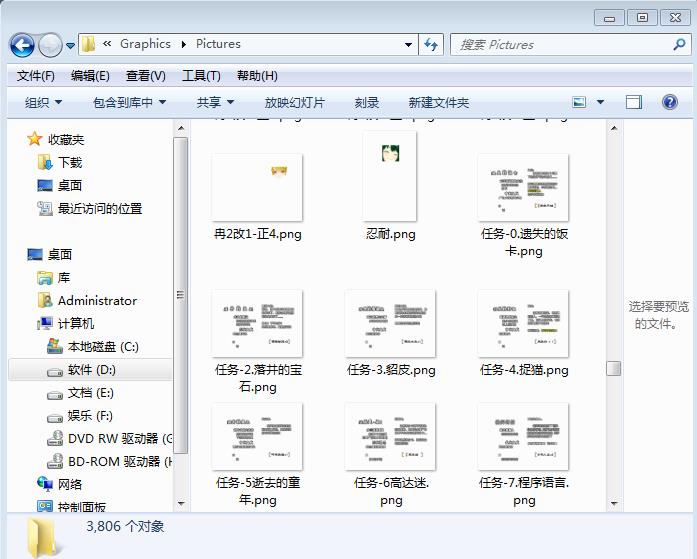Click the change view icon
Screen dimensions: 697x559
(x=579, y=102)
